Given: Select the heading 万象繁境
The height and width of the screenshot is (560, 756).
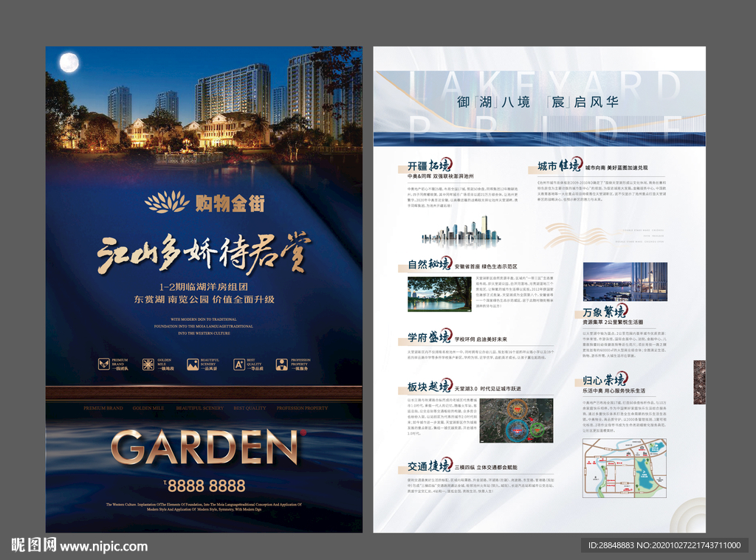Looking at the screenshot, I should (605, 311).
